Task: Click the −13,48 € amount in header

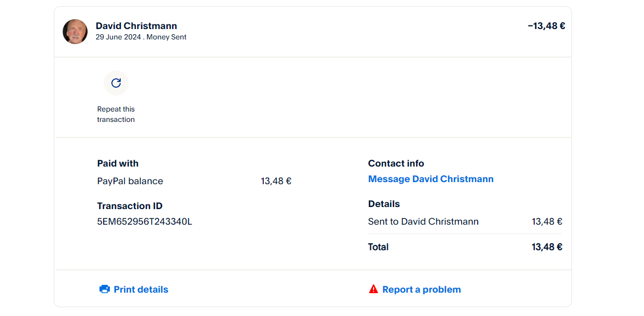Action: pos(546,26)
